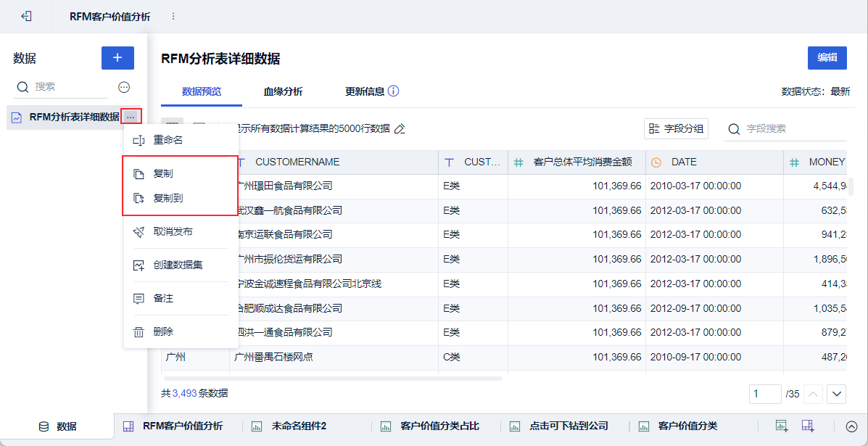The image size is (868, 446).
Task: Click the 合肥顺成达食品有限公司 cell
Action: click(x=334, y=308)
